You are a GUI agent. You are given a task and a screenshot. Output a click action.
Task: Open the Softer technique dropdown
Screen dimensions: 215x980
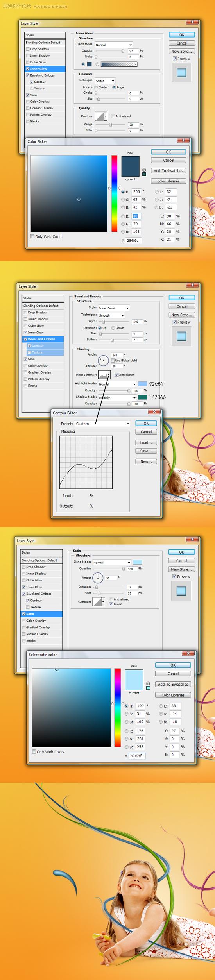coord(105,81)
